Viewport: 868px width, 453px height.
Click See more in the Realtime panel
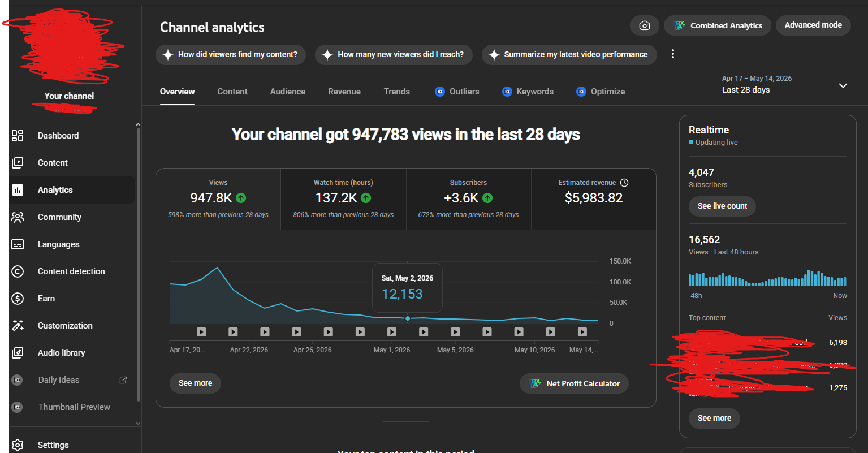click(714, 418)
